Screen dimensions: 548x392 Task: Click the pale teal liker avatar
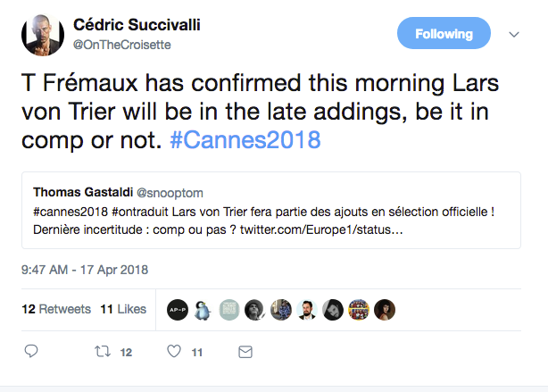229,309
